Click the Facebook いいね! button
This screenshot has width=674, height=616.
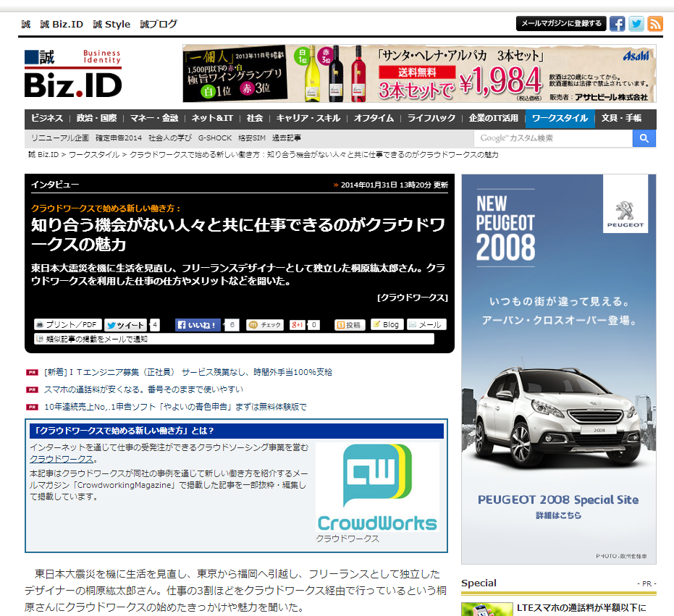(198, 325)
